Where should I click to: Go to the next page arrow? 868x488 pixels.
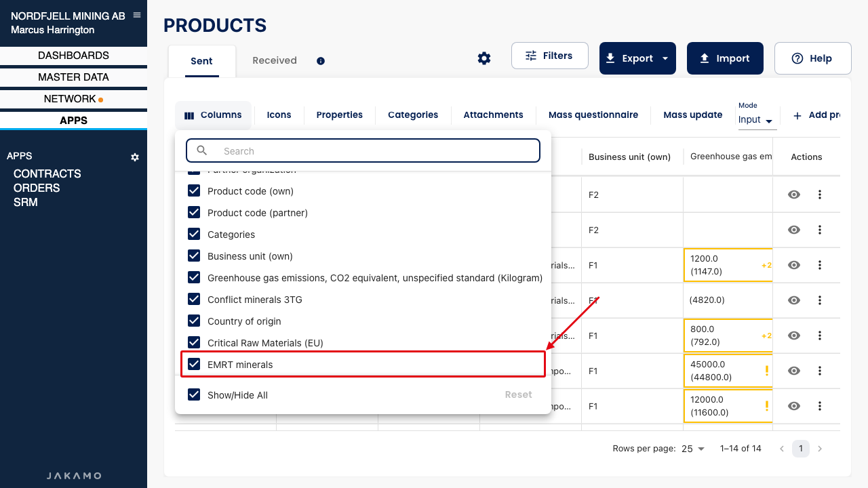click(820, 449)
